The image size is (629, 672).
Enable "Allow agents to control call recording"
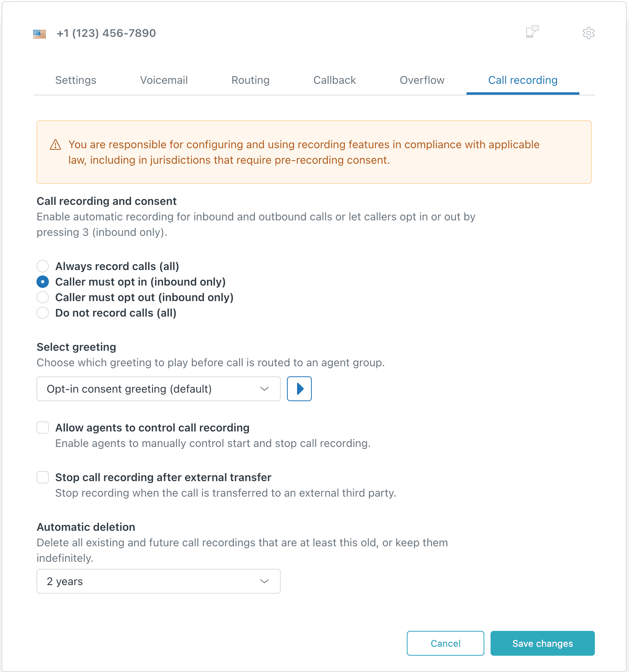pyautogui.click(x=43, y=428)
